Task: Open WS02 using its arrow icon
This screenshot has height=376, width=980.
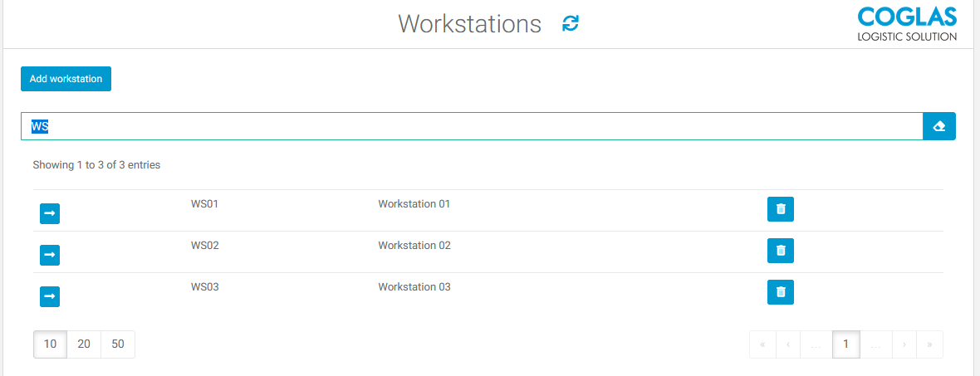Action: 50,255
